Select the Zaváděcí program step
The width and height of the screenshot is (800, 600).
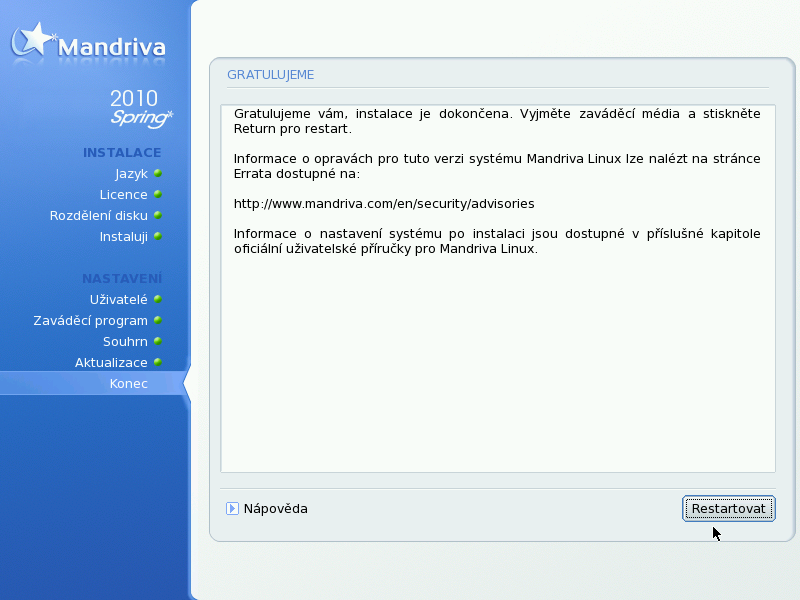coord(90,320)
